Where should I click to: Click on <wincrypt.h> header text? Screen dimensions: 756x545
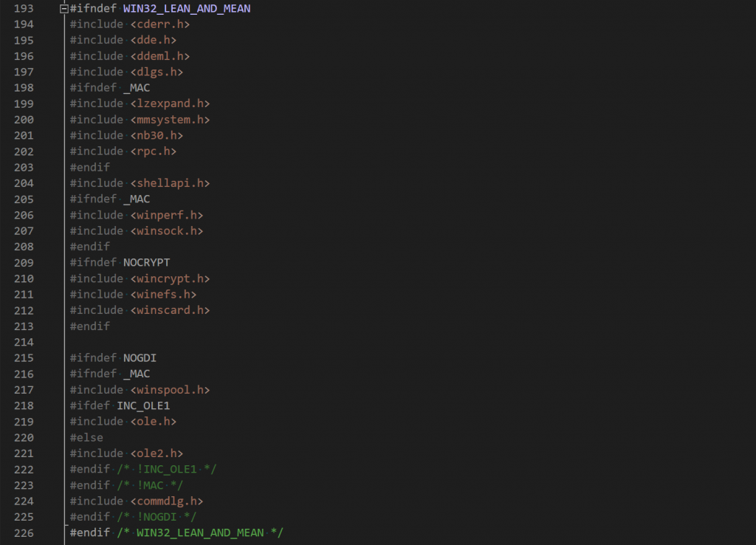170,278
